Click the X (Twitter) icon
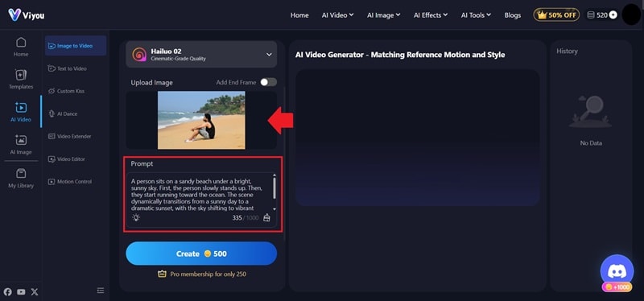The height and width of the screenshot is (301, 644). (x=35, y=292)
